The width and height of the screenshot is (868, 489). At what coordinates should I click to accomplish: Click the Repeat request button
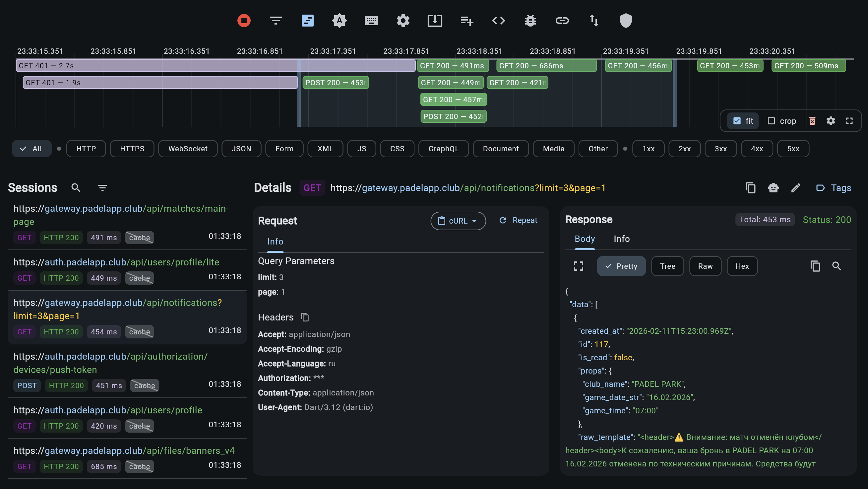tap(518, 221)
